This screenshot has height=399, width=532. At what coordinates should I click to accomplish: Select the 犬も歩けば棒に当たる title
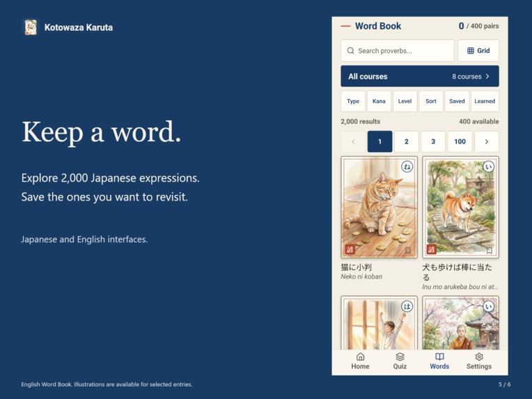click(x=457, y=272)
